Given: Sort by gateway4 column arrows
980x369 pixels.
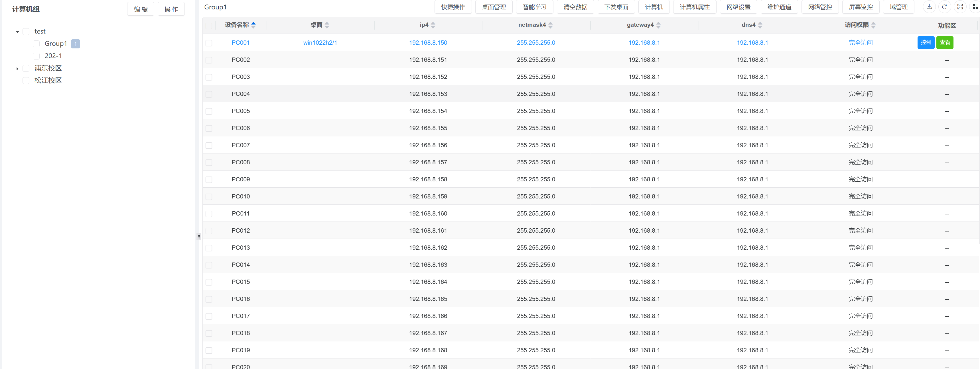Looking at the screenshot, I should click(658, 25).
